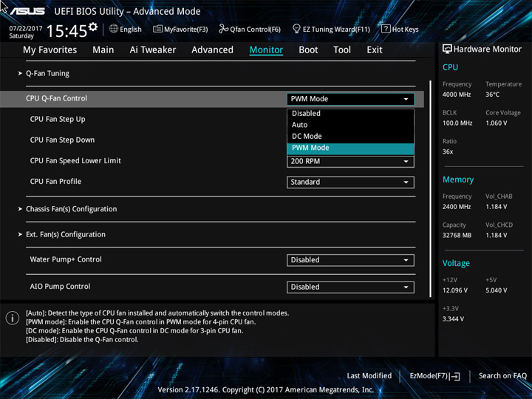Screen dimensions: 532x399
Task: Open the Ai Tweaker tab
Action: pyautogui.click(x=153, y=50)
